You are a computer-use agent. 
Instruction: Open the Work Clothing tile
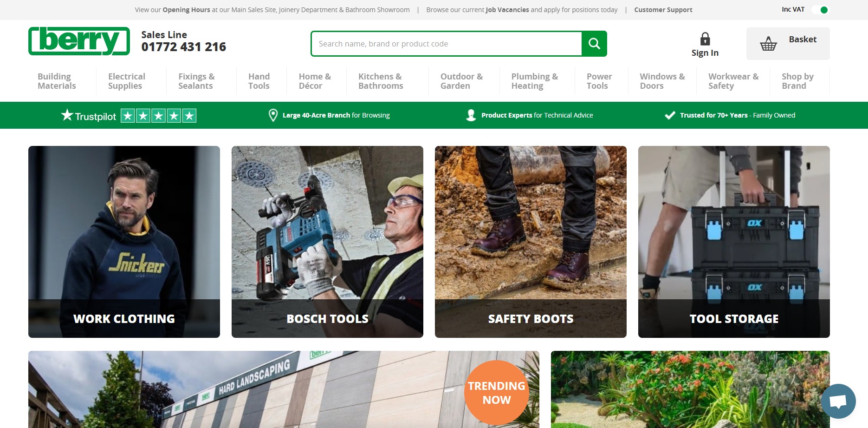[124, 242]
